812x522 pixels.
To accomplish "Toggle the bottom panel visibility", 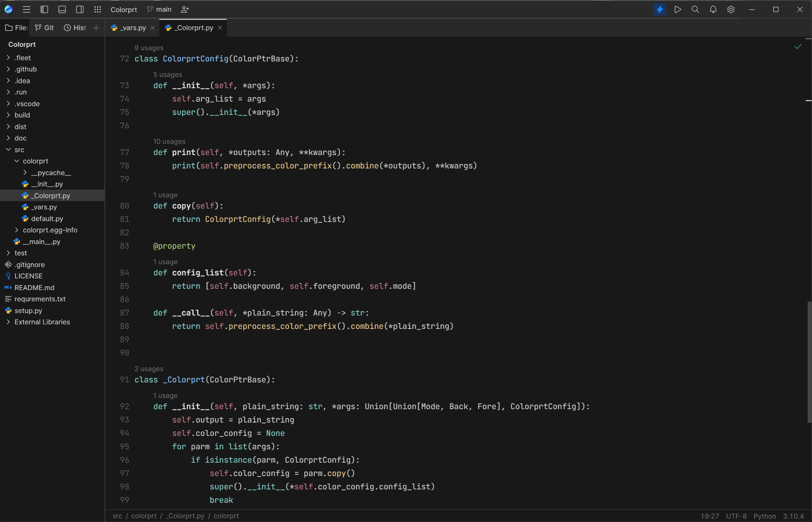I will (62, 9).
